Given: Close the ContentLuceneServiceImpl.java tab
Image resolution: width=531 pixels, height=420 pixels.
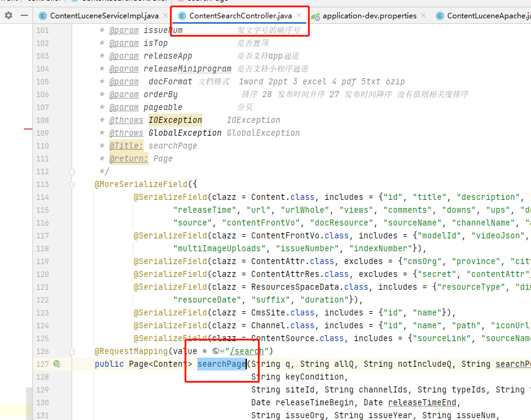Looking at the screenshot, I should (x=165, y=15).
